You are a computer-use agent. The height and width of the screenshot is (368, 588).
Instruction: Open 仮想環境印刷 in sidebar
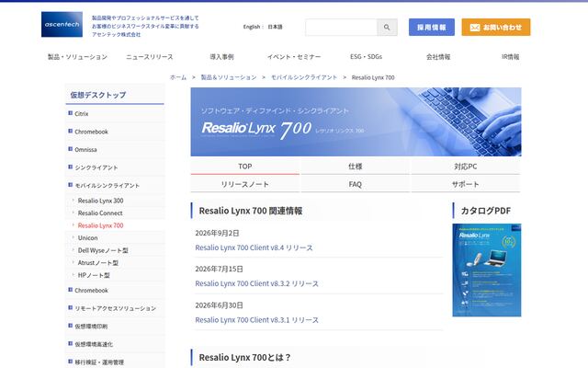point(91,327)
